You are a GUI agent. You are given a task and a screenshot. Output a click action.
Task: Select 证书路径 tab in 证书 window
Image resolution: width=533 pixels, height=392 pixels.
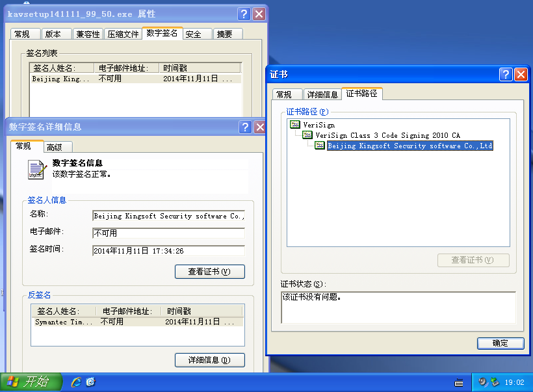click(362, 93)
